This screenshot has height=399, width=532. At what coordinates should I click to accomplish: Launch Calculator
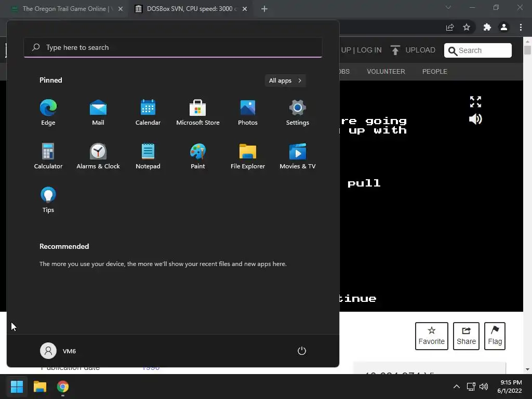(x=48, y=156)
